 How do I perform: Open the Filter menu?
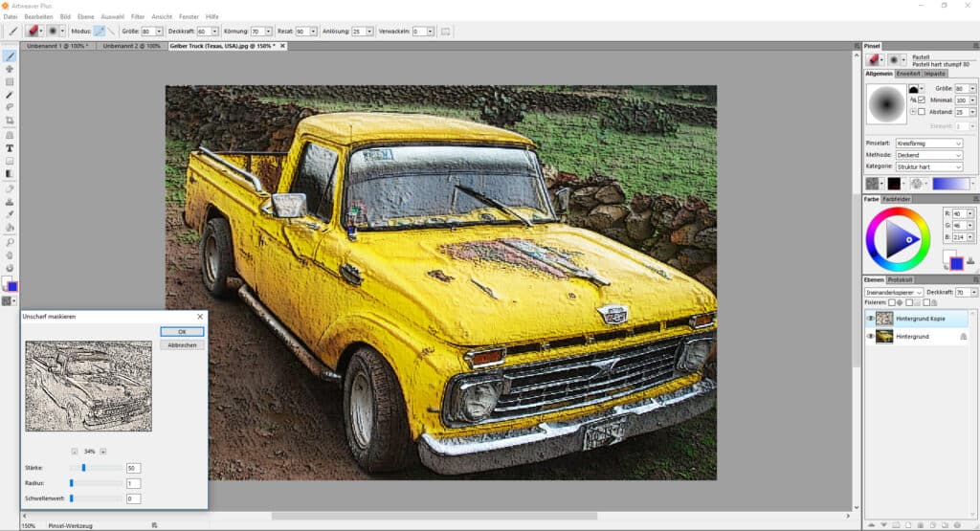138,17
